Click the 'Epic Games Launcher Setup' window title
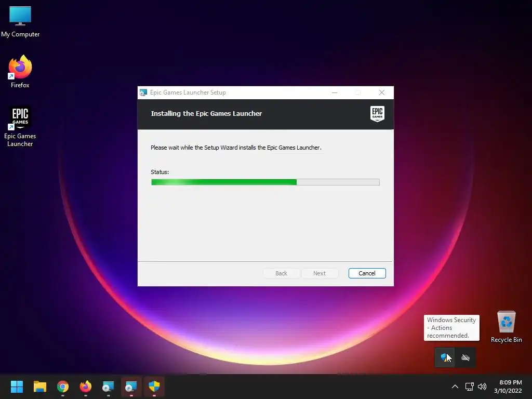Screen dimensions: 532x399 188,92
